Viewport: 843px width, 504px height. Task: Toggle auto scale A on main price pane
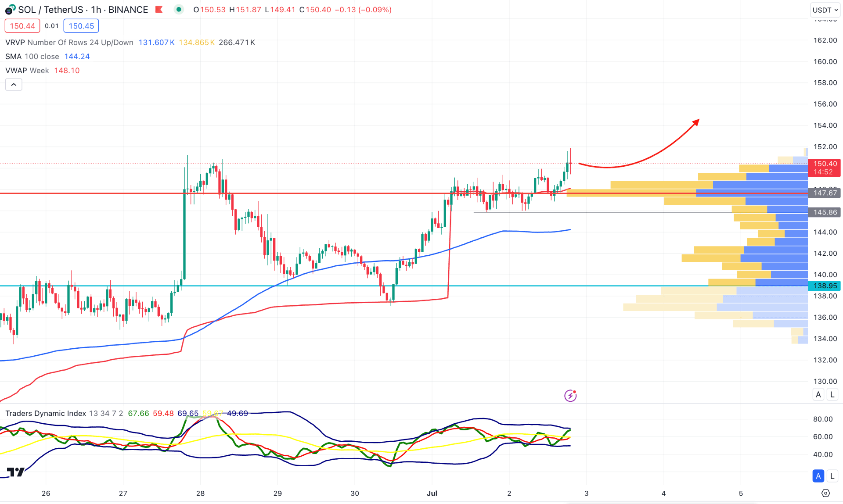(x=818, y=394)
